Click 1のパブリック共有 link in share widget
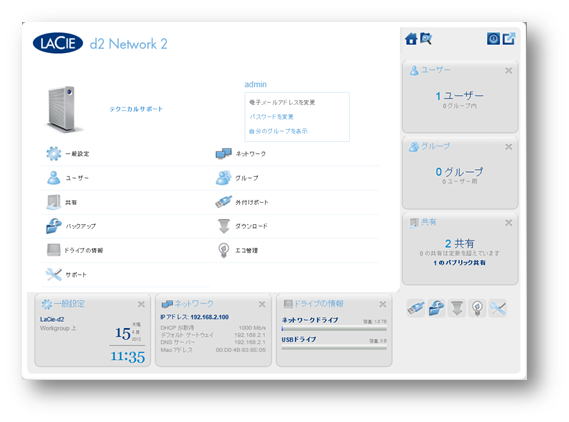Viewport: 569px width, 422px height. [x=459, y=262]
